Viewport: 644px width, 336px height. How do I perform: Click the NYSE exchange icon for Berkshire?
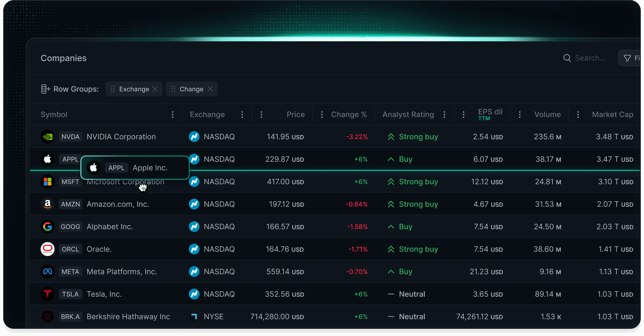click(194, 316)
